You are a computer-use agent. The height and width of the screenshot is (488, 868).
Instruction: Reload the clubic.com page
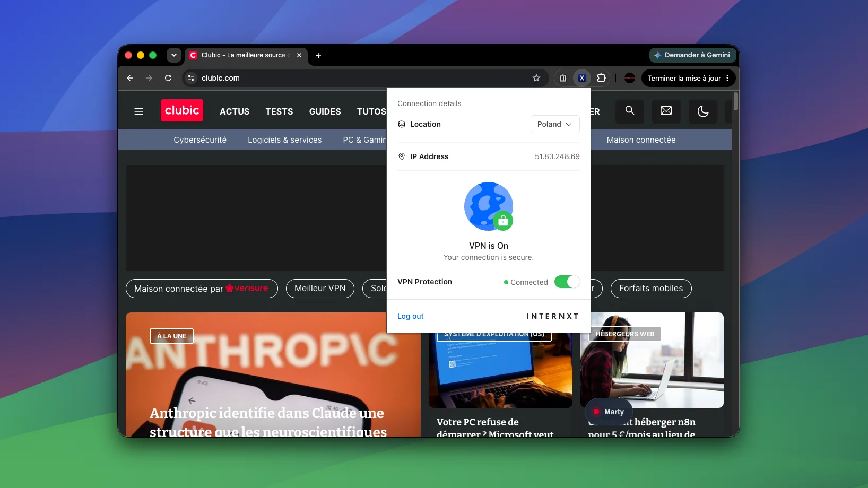pyautogui.click(x=168, y=78)
